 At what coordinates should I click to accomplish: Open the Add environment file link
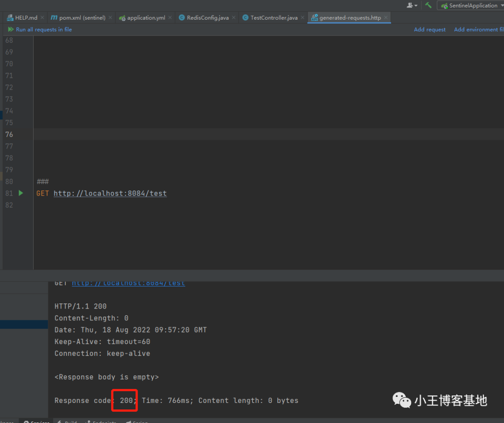pyautogui.click(x=478, y=29)
